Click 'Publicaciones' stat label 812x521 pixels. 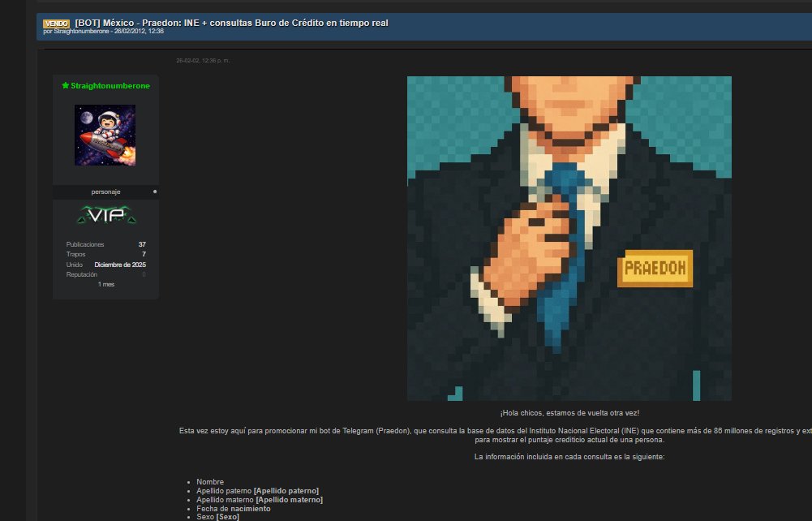tap(85, 244)
